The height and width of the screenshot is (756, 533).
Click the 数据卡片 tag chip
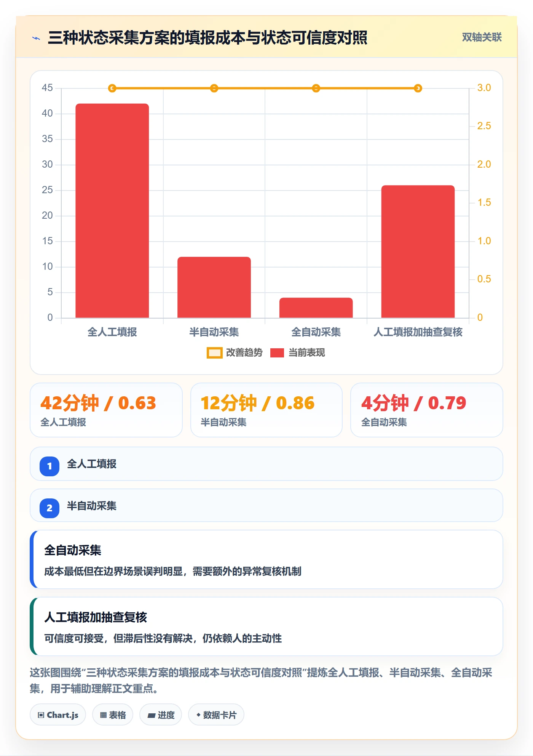click(x=216, y=715)
